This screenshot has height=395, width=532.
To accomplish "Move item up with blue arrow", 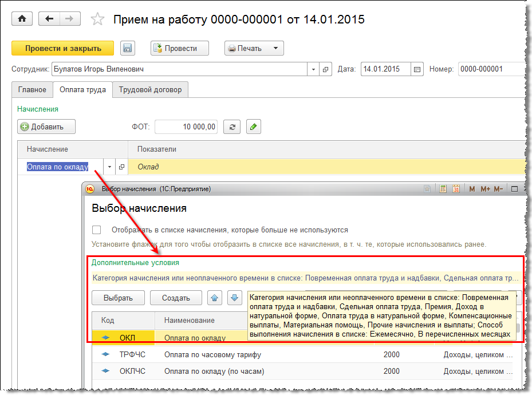I will coord(214,298).
